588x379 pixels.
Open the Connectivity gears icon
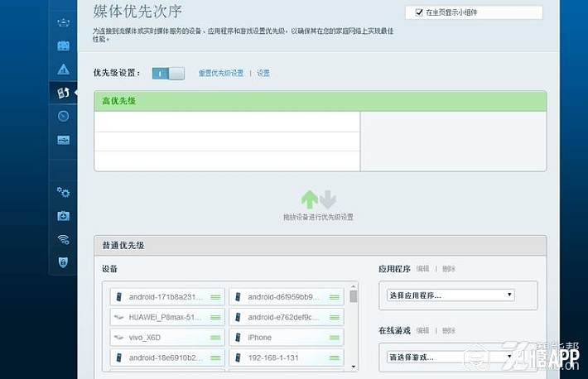pos(63,192)
